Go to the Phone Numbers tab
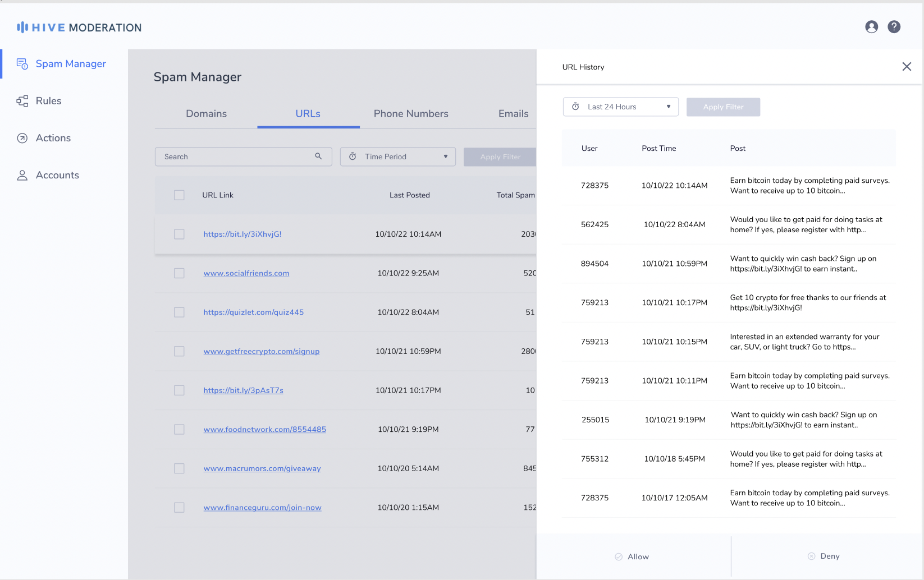 tap(411, 114)
